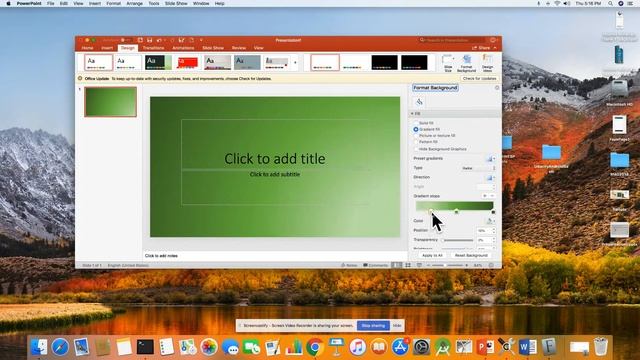Open Microsoft Word from the Dock
Screen dimensions: 640x360
(527, 347)
